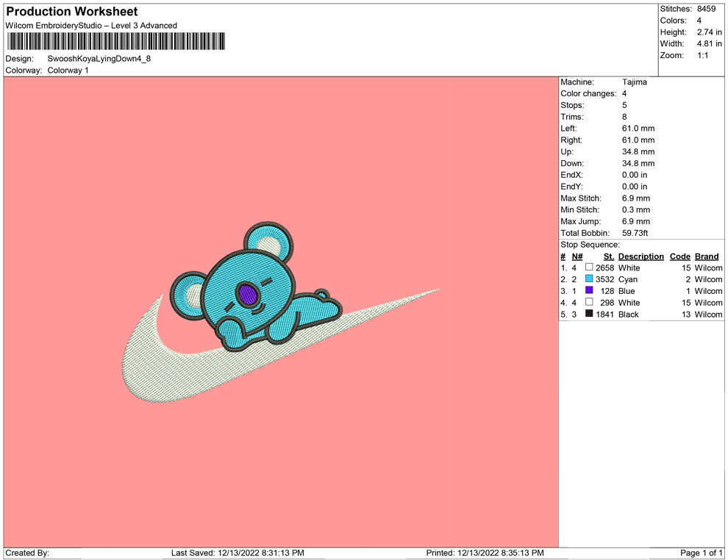Pick the black color swatch in row 5
Viewport: 728px width, 560px height.
[x=589, y=314]
